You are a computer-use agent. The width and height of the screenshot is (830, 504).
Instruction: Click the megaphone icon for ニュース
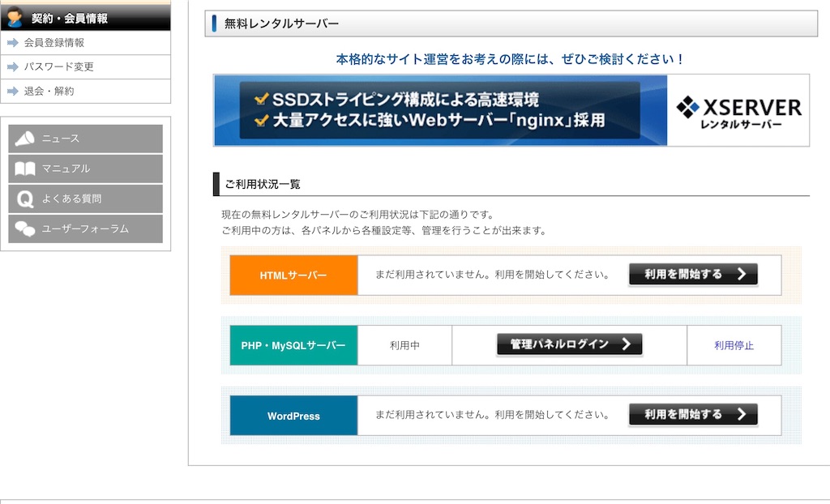(x=24, y=139)
